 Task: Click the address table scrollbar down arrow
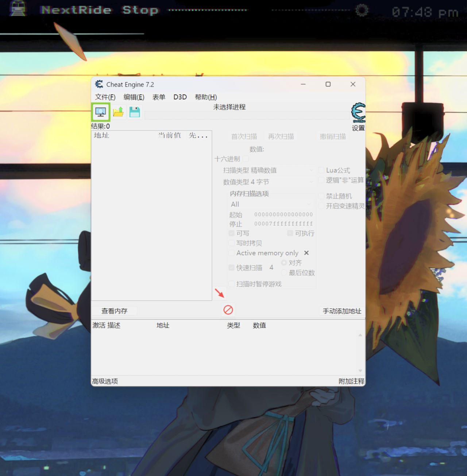[360, 371]
